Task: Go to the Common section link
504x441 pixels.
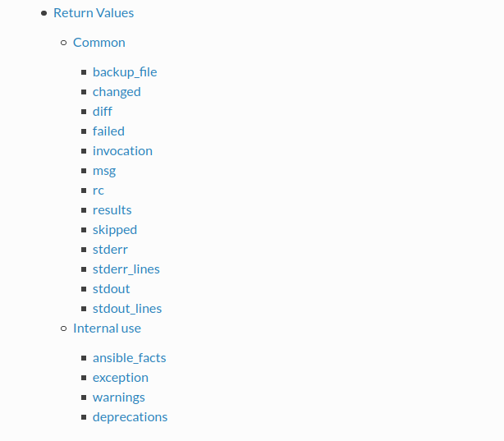Action: point(99,43)
